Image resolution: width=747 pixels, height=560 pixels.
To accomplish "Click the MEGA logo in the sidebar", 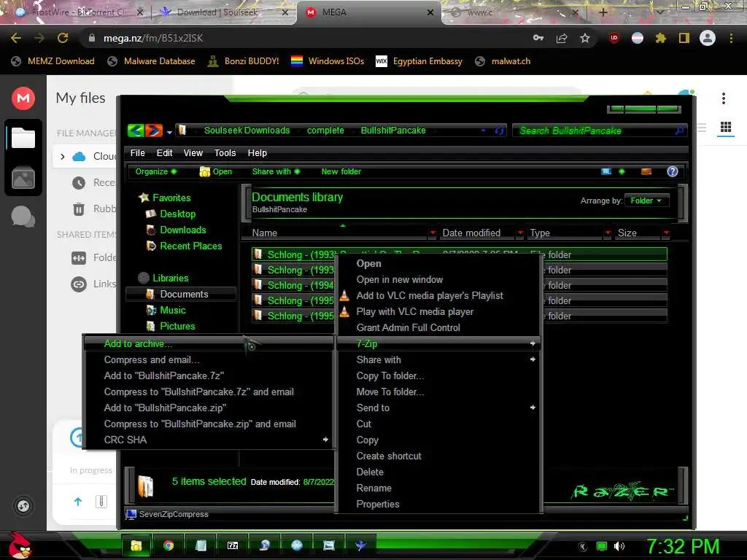I will pos(23,98).
